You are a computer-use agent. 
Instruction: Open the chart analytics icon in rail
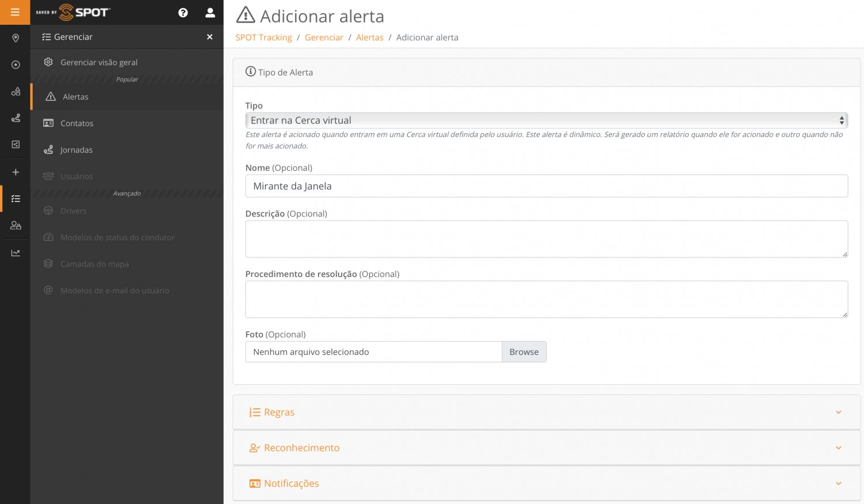tap(16, 253)
